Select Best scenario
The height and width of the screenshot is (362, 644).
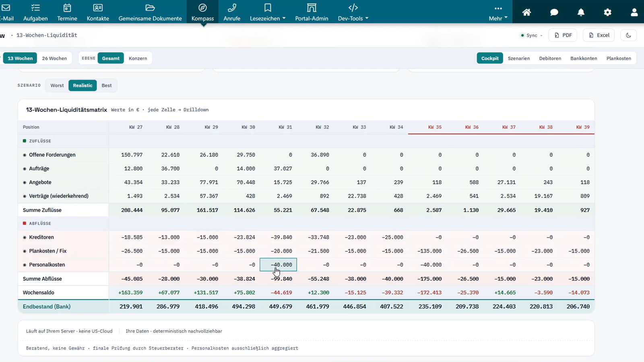pos(107,85)
